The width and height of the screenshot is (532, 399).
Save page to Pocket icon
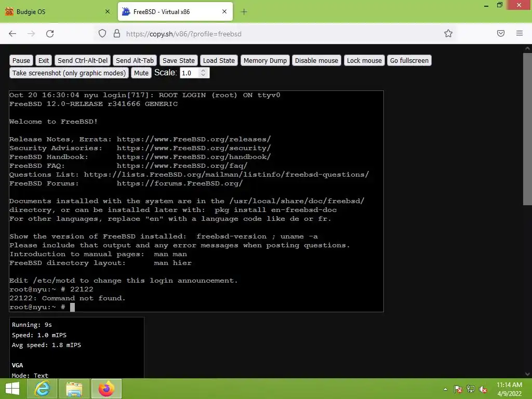coord(500,33)
